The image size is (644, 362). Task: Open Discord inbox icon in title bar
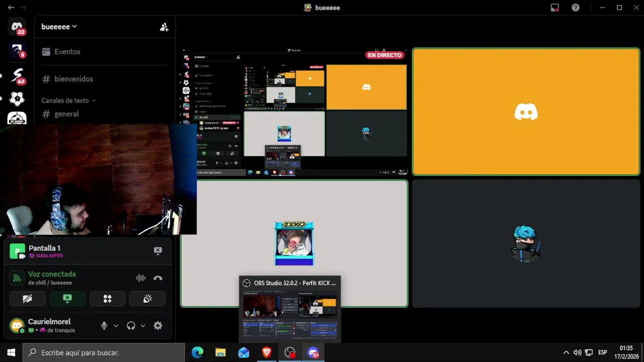tap(555, 8)
